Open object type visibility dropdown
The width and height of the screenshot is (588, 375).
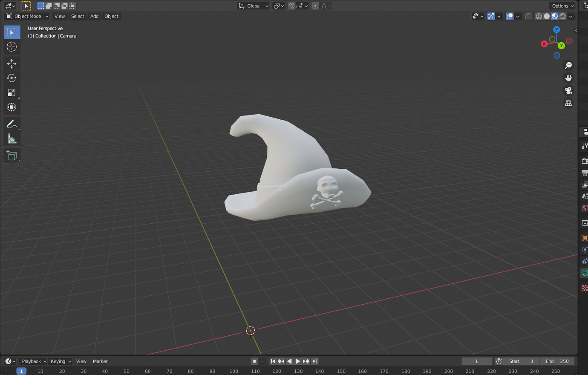point(478,16)
